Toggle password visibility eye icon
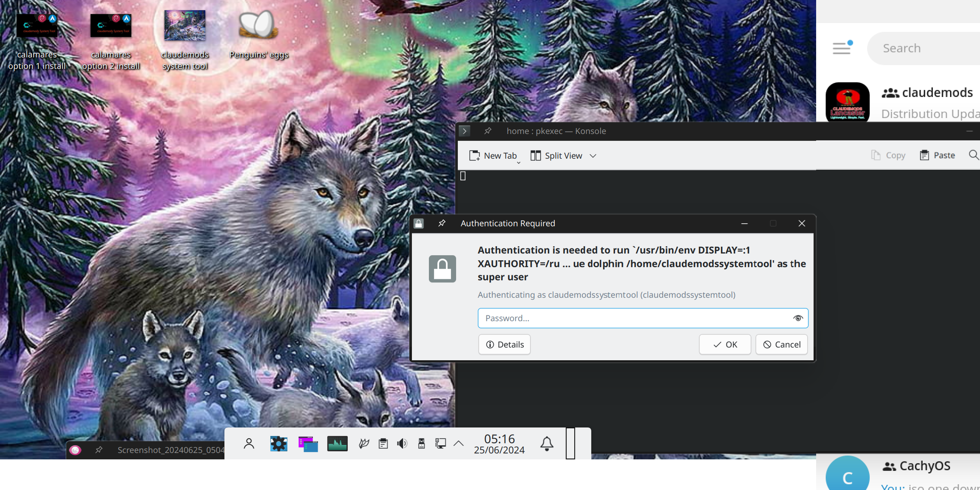 click(798, 318)
